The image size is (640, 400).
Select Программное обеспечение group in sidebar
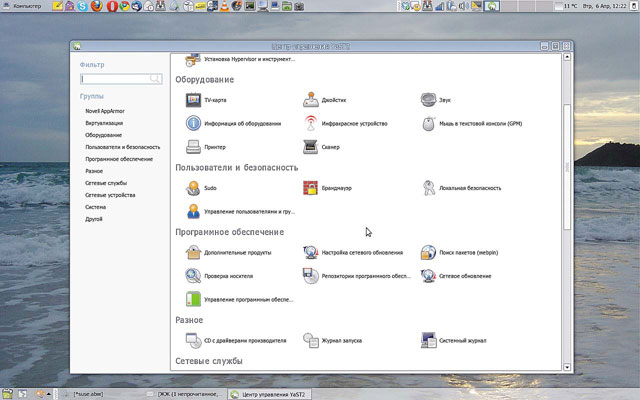[119, 159]
